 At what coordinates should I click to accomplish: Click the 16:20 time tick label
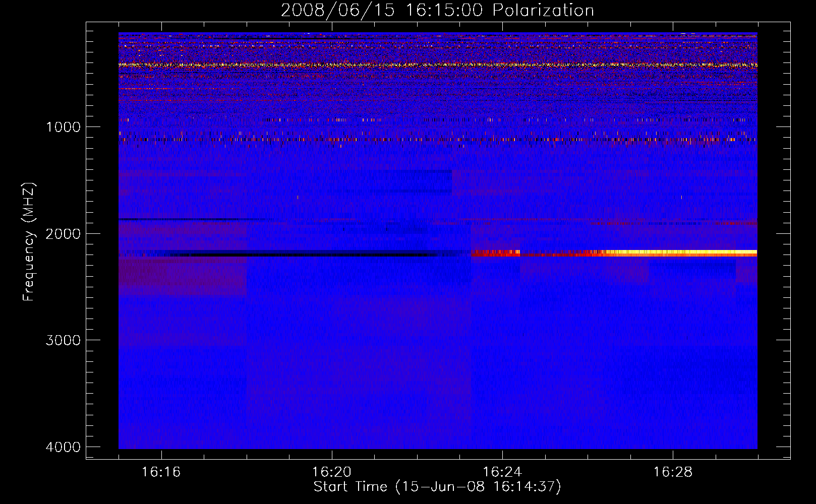click(x=331, y=472)
